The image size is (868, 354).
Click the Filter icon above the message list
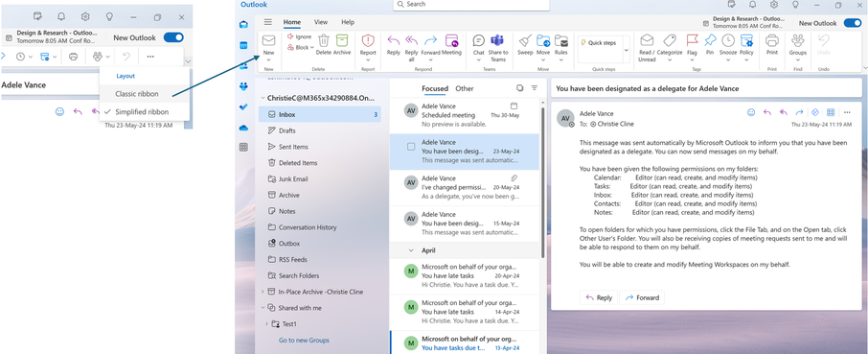point(535,88)
